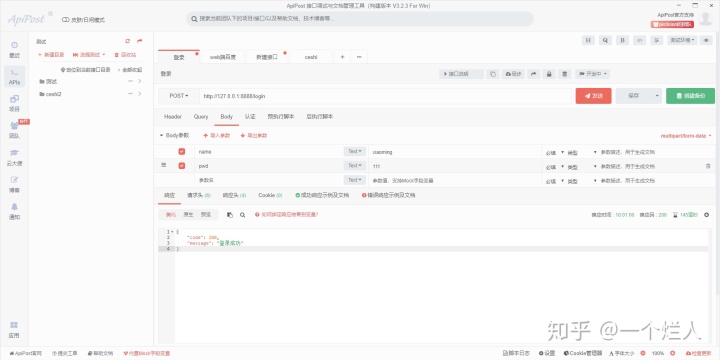Image resolution: width=720 pixels, height=360 pixels.
Task: Uncheck the name parameter checkbox
Action: (x=182, y=152)
